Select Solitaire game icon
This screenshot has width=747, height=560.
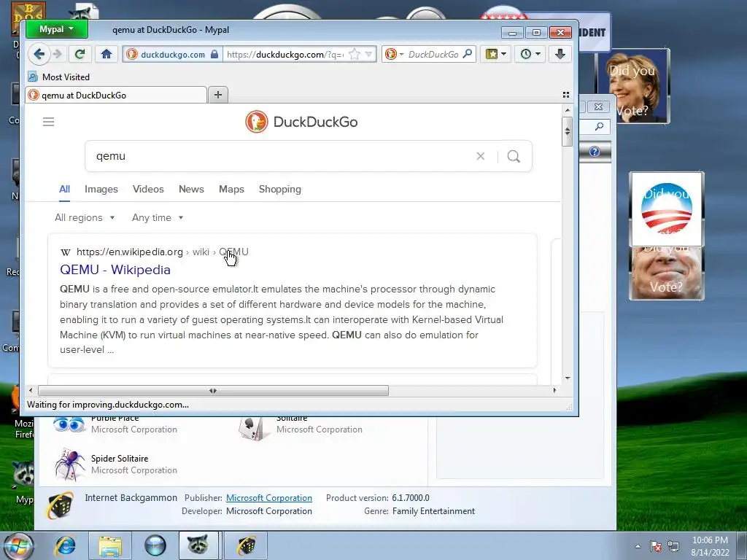pos(253,427)
